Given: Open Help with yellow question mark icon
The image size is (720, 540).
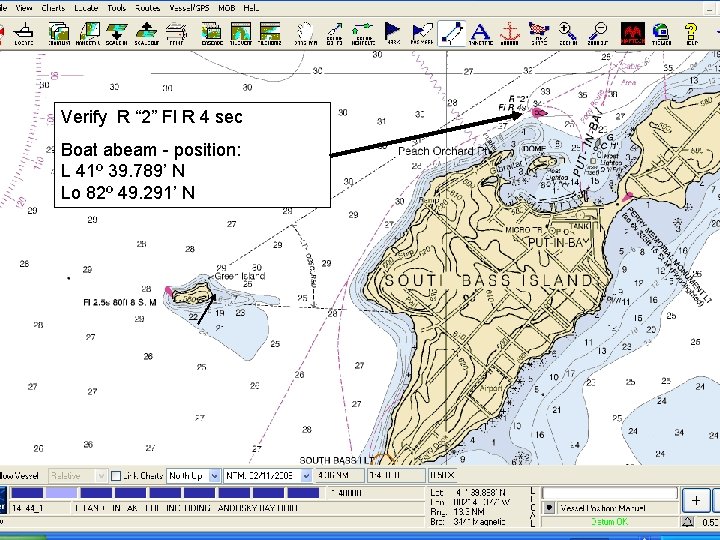Looking at the screenshot, I should pos(691,34).
